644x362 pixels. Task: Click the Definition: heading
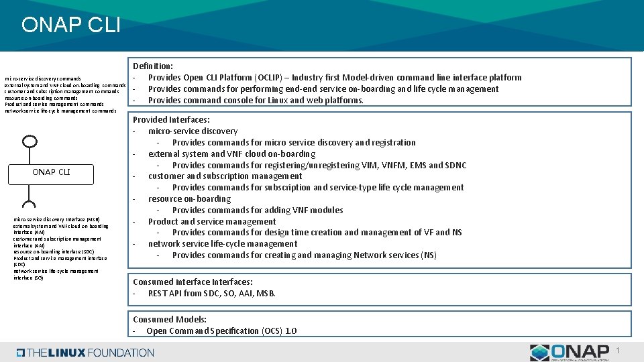click(153, 66)
